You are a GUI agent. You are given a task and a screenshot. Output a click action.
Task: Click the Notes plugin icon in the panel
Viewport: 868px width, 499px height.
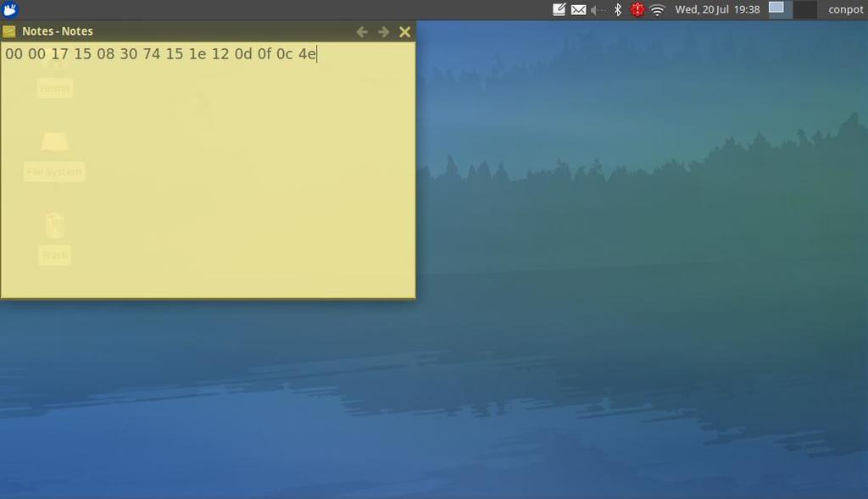click(559, 9)
